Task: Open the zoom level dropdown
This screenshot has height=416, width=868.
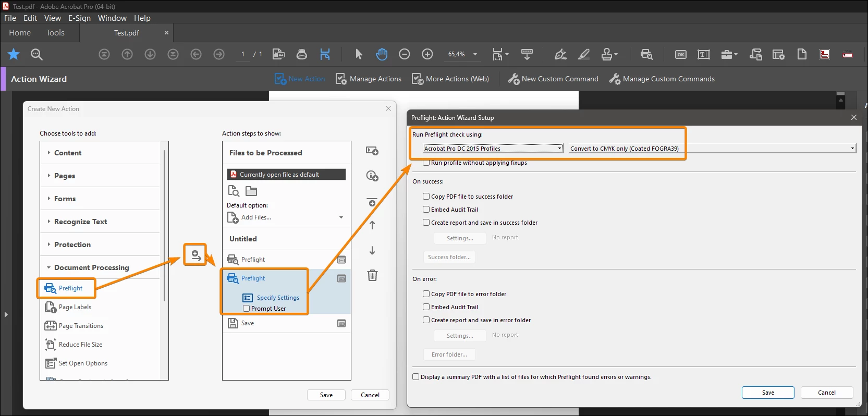Action: pos(475,54)
